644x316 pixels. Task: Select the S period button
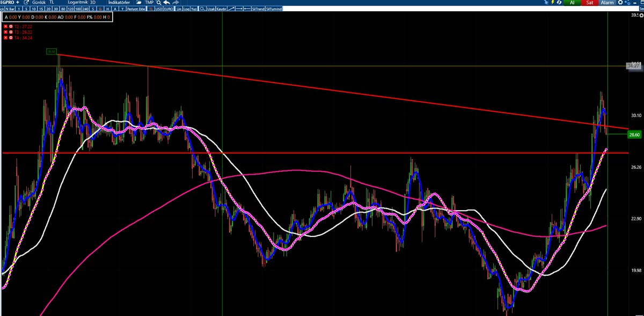point(93,9)
